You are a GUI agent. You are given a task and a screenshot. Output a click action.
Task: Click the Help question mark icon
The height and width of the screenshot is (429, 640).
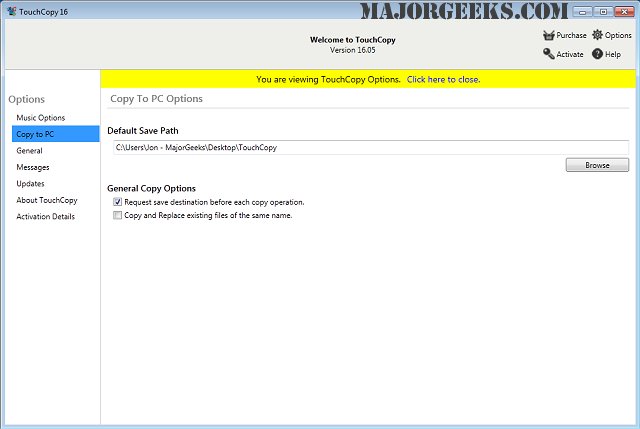click(597, 54)
